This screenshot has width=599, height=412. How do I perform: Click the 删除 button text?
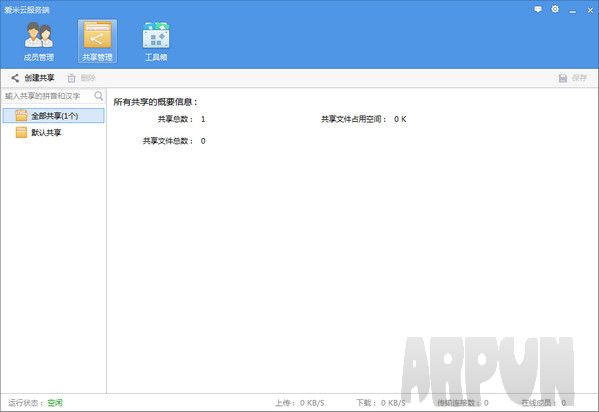click(x=88, y=78)
